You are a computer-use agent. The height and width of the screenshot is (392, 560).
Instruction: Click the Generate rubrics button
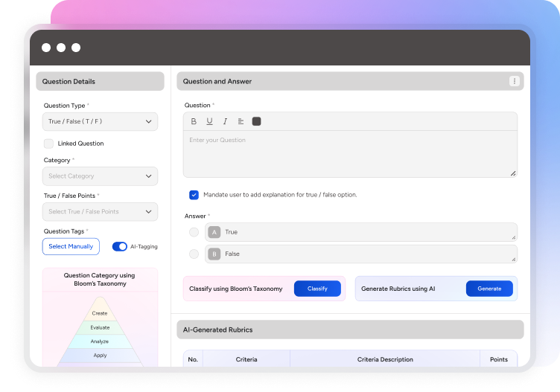pos(489,289)
